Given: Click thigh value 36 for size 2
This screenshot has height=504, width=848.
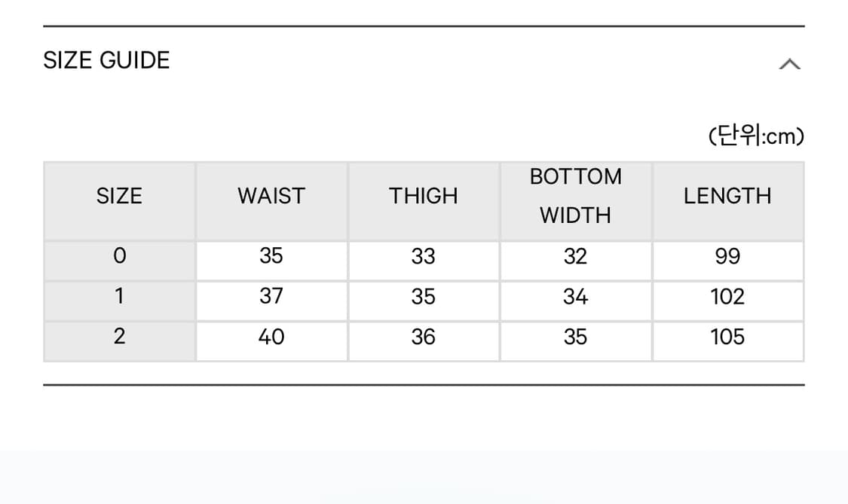Looking at the screenshot, I should click(x=423, y=337).
